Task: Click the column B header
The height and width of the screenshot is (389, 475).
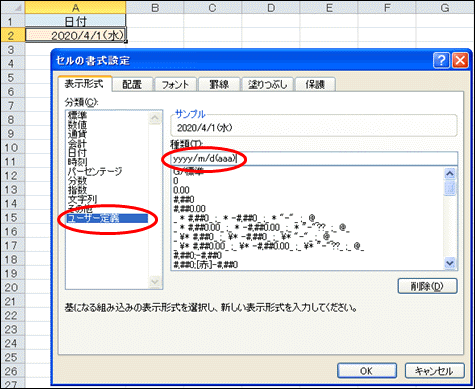Action: coord(155,7)
